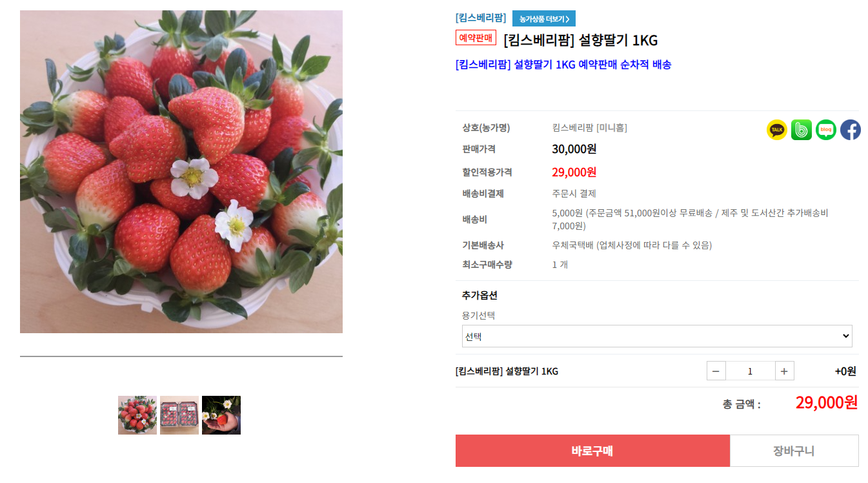Click the 바로구매 buy now button
Screen dimensions: 868x483
coord(592,451)
